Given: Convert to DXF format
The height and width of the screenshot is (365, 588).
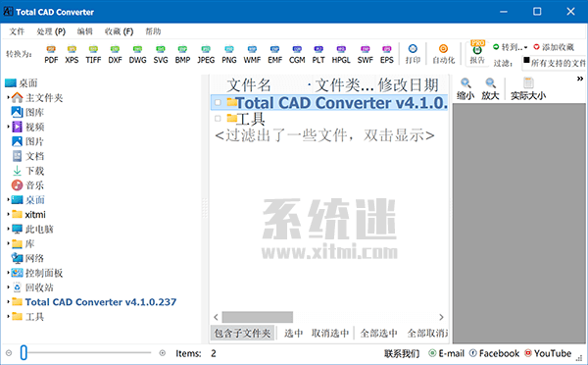Looking at the screenshot, I should tap(115, 54).
